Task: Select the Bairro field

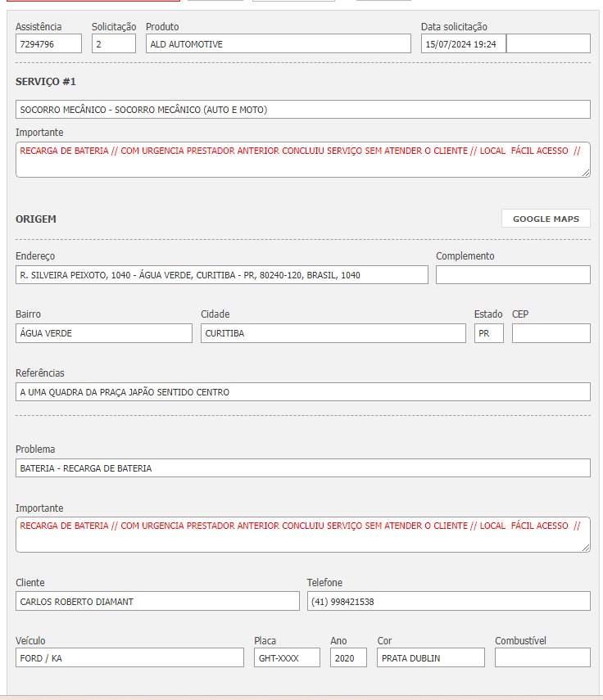Action: [x=104, y=333]
